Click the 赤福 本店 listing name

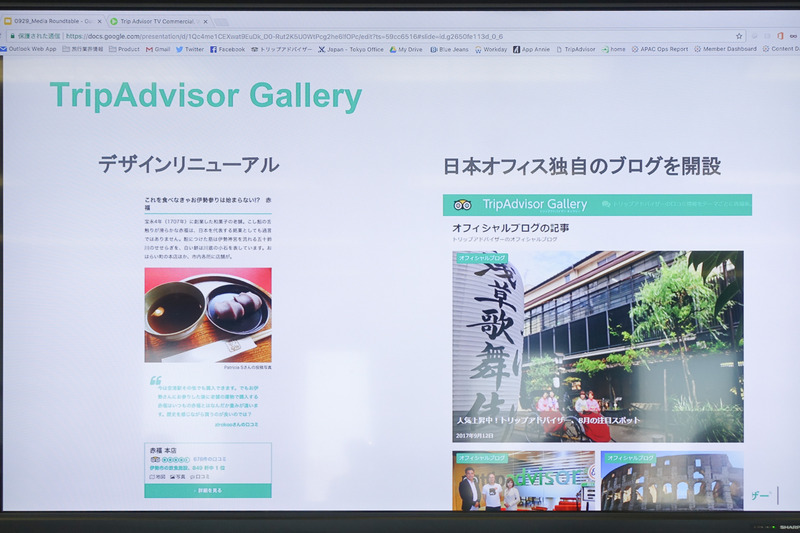point(163,450)
